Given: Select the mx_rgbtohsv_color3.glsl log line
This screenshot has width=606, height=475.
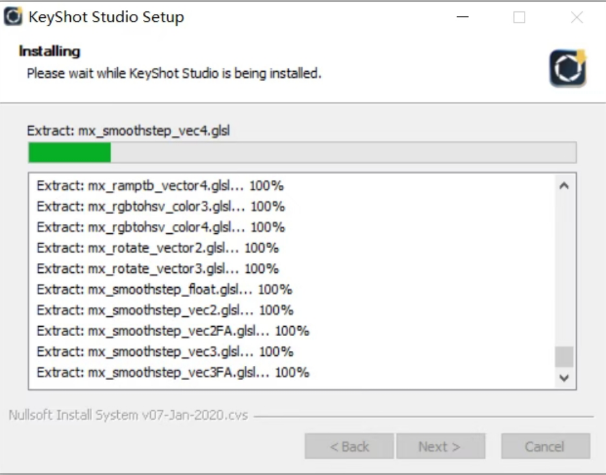Looking at the screenshot, I should 161,207.
